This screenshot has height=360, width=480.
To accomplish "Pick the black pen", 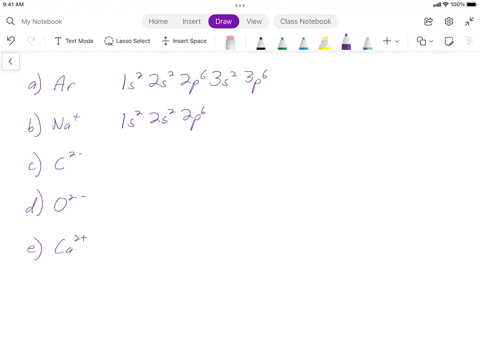I will tap(261, 43).
